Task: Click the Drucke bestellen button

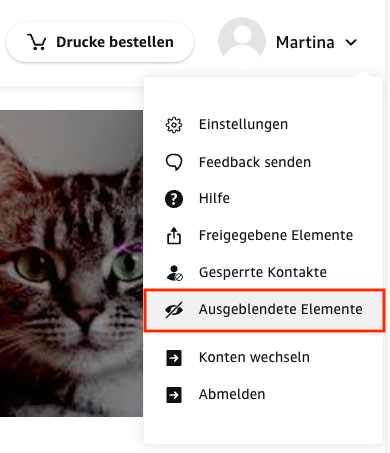Action: [x=100, y=42]
